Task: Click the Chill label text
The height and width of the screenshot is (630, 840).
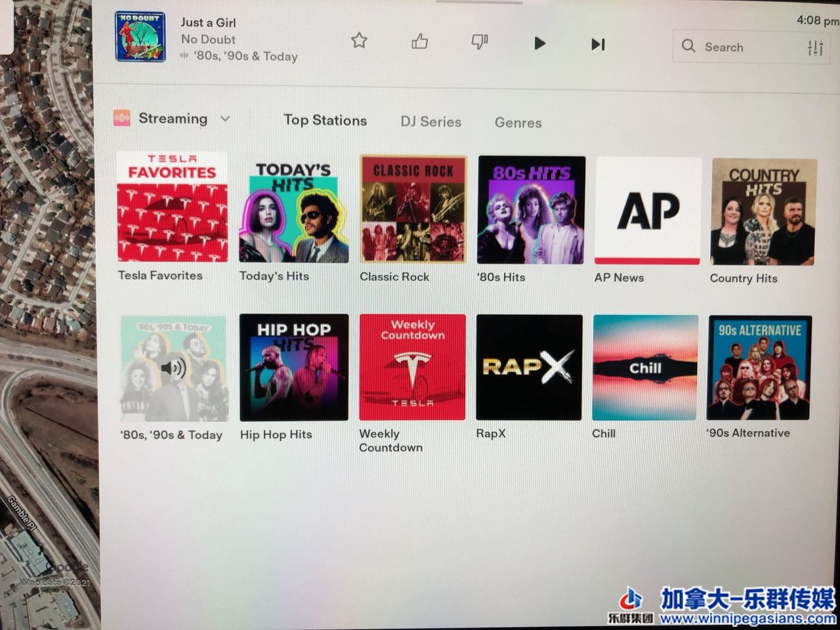Action: (604, 433)
